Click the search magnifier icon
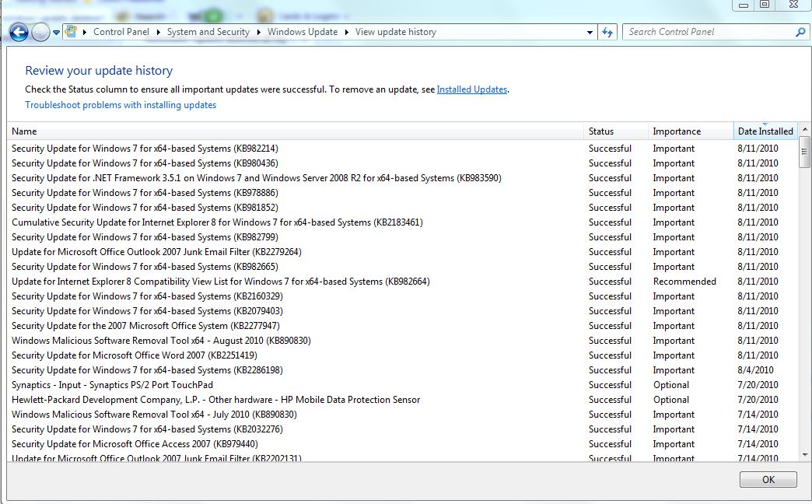This screenshot has width=812, height=504. click(x=800, y=32)
